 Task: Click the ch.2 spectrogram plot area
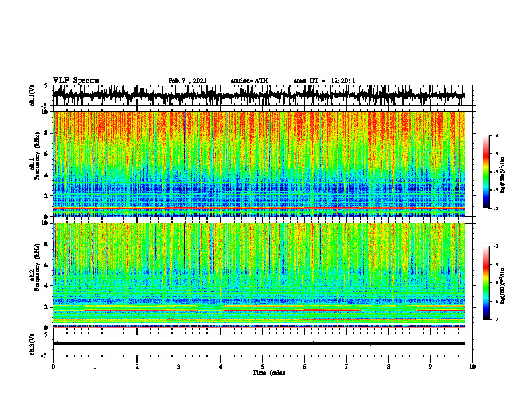(x=259, y=275)
